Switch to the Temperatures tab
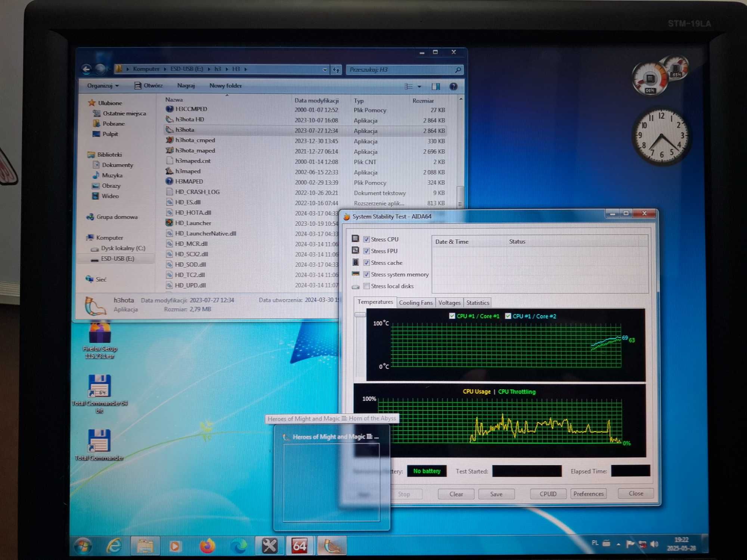The height and width of the screenshot is (560, 747). (x=375, y=302)
